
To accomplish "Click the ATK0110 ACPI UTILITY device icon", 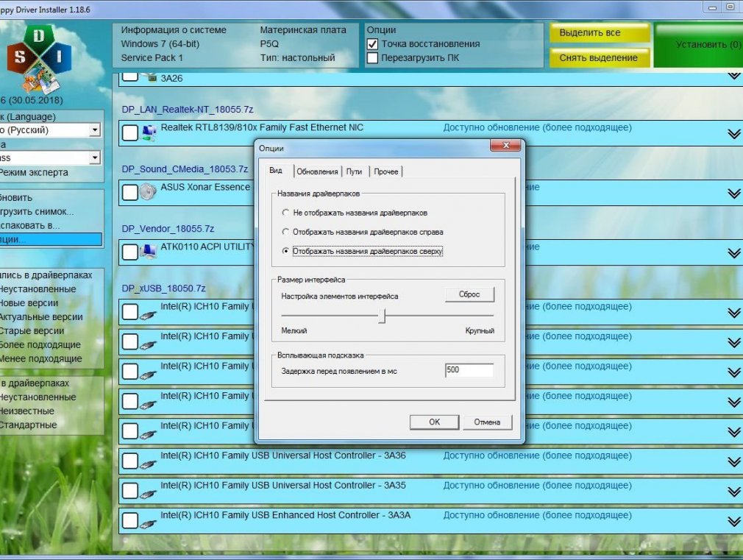I will (x=149, y=252).
